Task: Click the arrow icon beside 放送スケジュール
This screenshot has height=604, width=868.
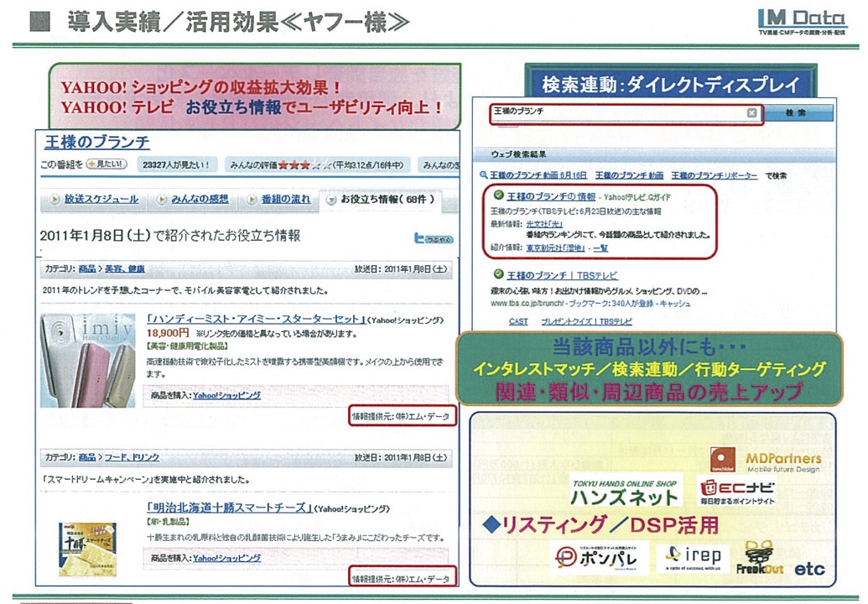Action: click(x=55, y=200)
